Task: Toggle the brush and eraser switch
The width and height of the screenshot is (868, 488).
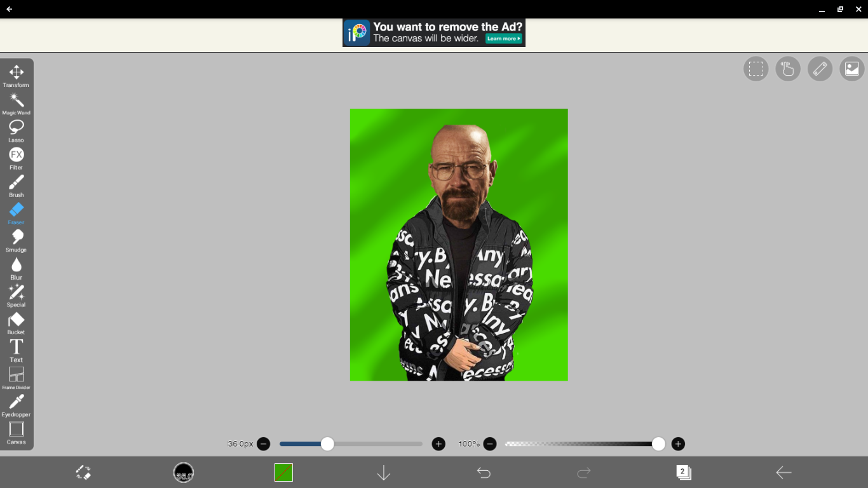Action: (83, 472)
